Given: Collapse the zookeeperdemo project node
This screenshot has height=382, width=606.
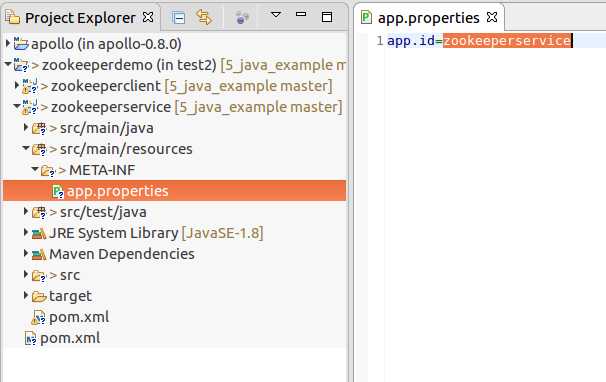Looking at the screenshot, I should pos(7,64).
